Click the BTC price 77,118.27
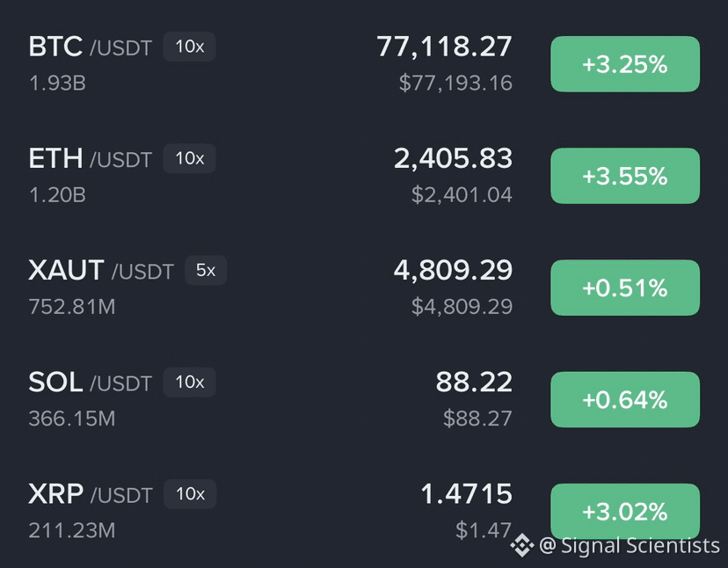This screenshot has height=568, width=728. tap(444, 47)
